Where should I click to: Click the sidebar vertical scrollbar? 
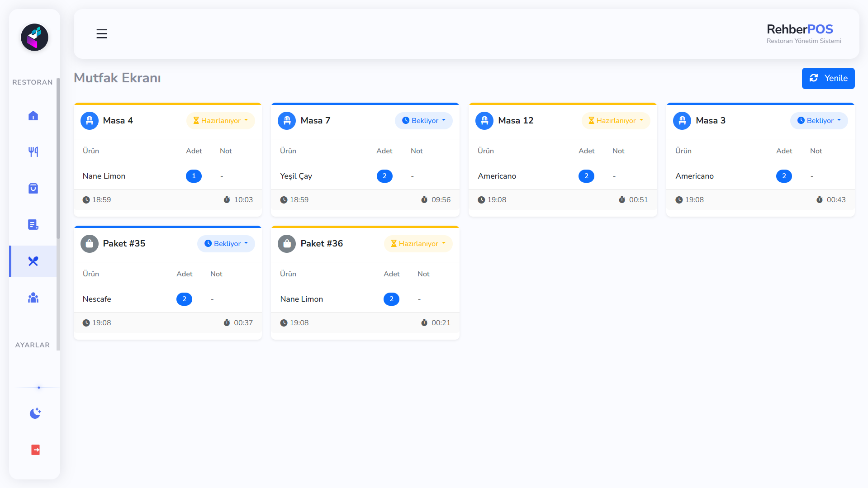[x=58, y=158]
